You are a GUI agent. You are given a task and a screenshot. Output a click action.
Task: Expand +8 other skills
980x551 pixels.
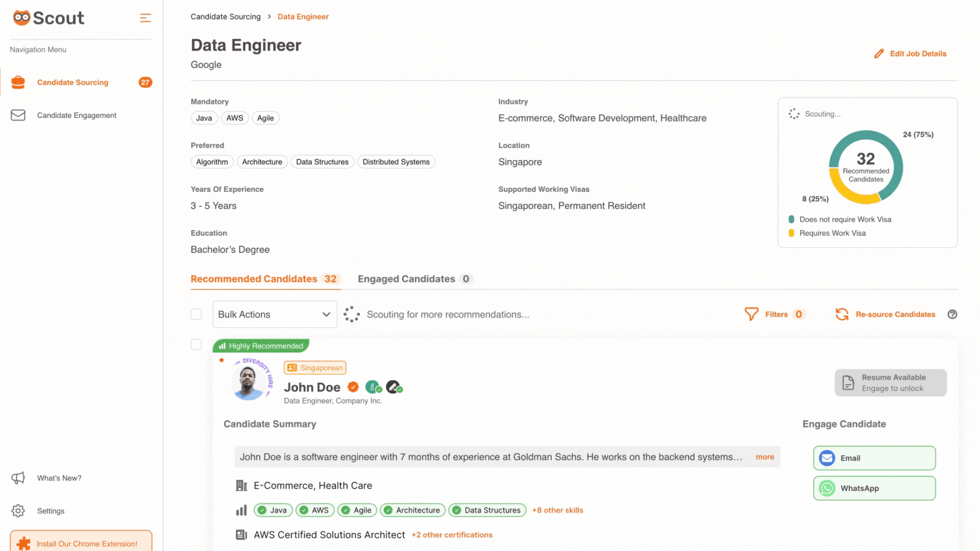[x=557, y=510]
